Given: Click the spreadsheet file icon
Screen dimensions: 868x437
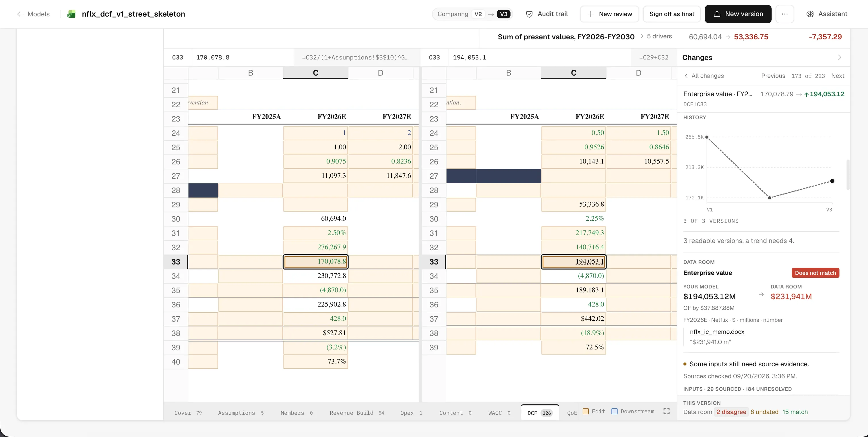Looking at the screenshot, I should tap(71, 14).
